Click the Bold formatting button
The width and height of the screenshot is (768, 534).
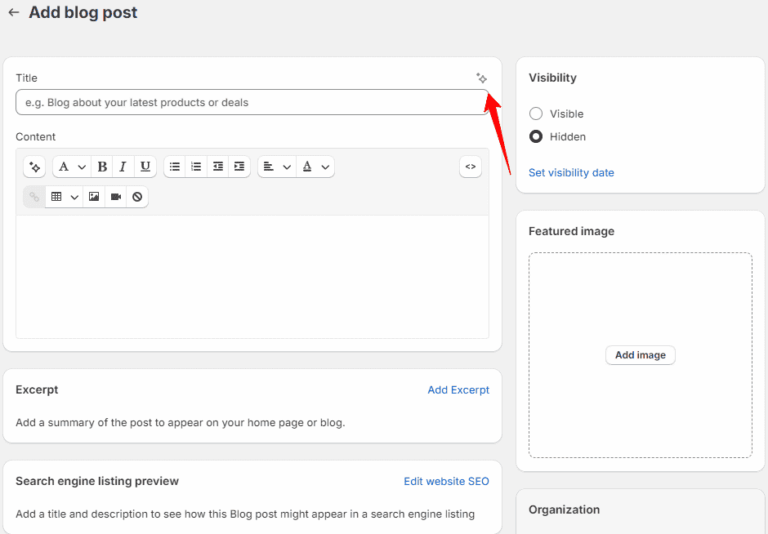pos(102,167)
